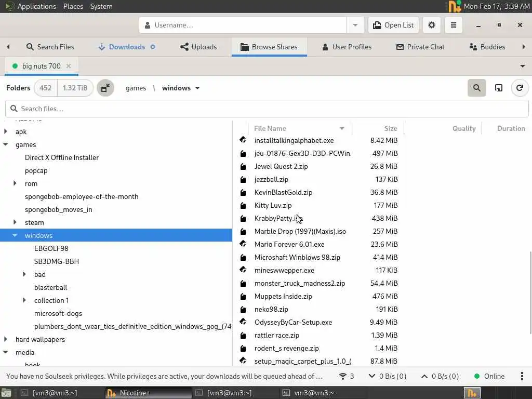
Task: Select spongebob_moves_in folder
Action: pos(58,210)
